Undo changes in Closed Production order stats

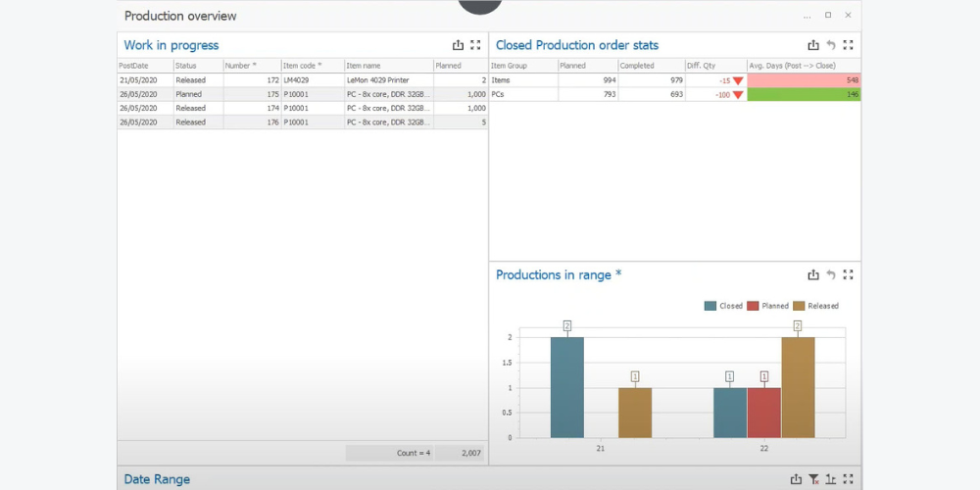tap(831, 45)
